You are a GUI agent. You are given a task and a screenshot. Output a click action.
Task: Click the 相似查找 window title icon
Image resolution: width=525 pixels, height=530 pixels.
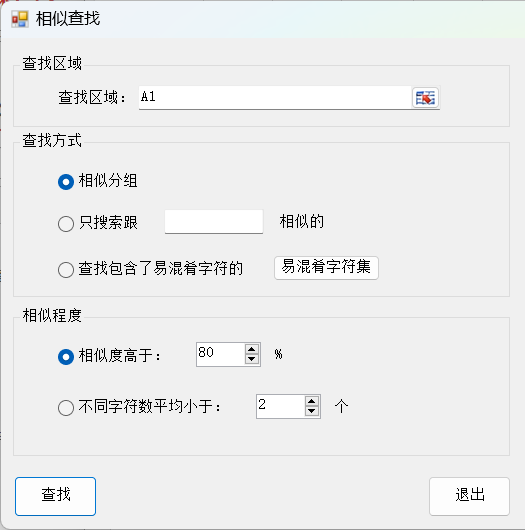click(20, 19)
